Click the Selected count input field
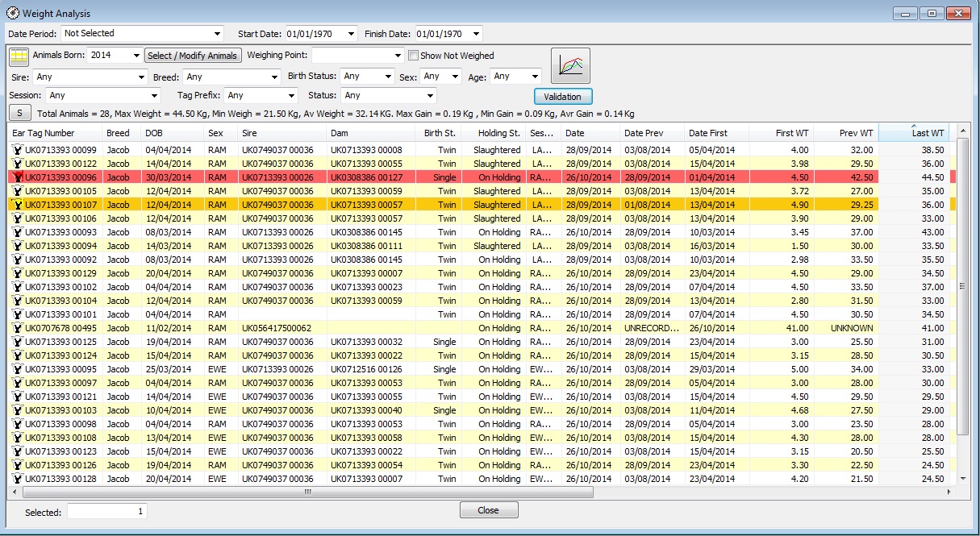980x536 pixels. click(106, 512)
